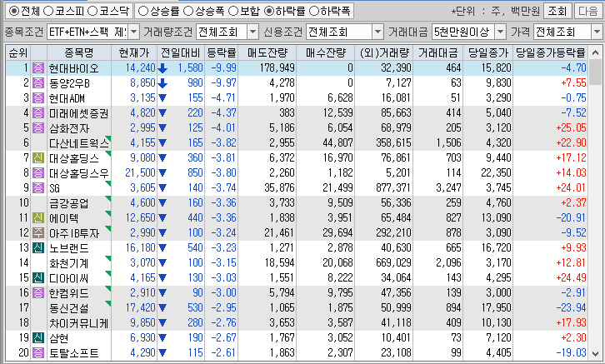Click limit-down arrow icon in 현대바이오 row
Image resolution: width=605 pixels, height=364 pixels.
(x=162, y=68)
